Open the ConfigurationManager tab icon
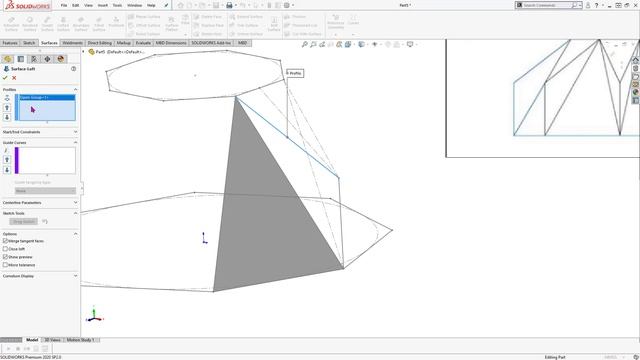The height and width of the screenshot is (360, 640). [34, 59]
